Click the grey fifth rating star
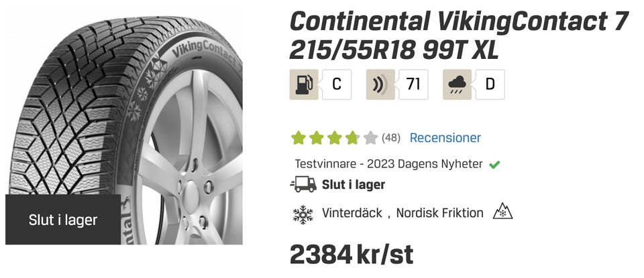Screen dimensions: 644x278 (x=370, y=138)
